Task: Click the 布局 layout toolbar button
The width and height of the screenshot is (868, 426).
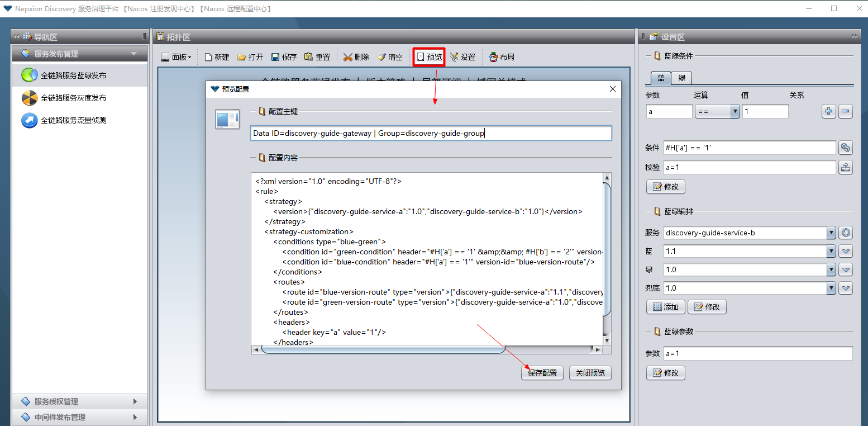Action: click(x=502, y=57)
